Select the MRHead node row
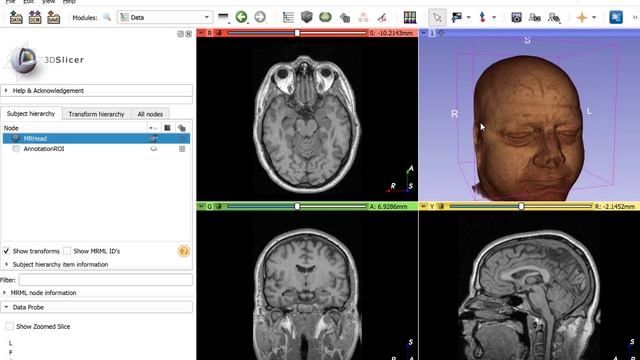 (x=96, y=139)
